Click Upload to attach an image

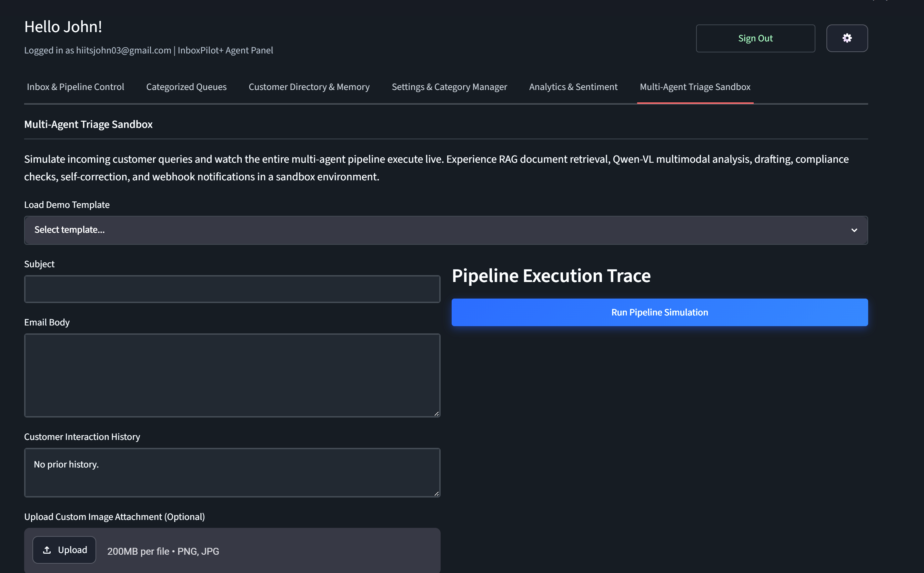pyautogui.click(x=64, y=550)
